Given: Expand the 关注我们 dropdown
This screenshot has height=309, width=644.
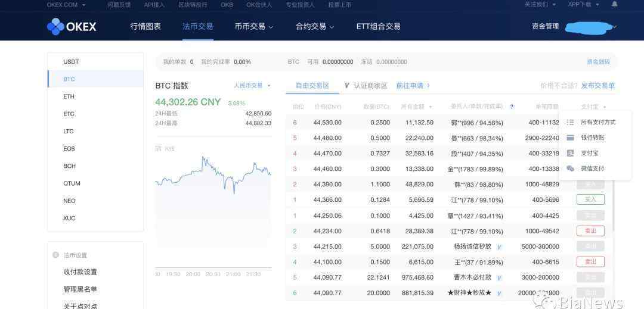Looking at the screenshot, I should 539,5.
